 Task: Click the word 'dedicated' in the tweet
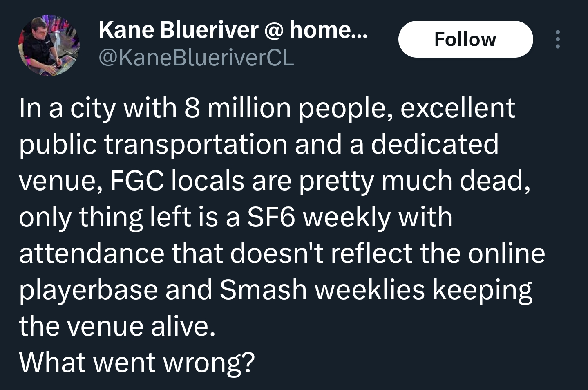tap(435, 144)
